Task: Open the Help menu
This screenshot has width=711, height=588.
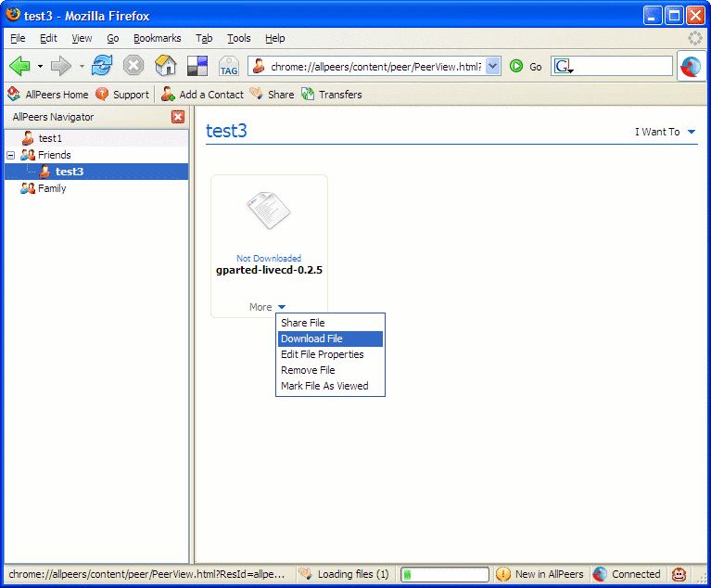Action: [274, 38]
